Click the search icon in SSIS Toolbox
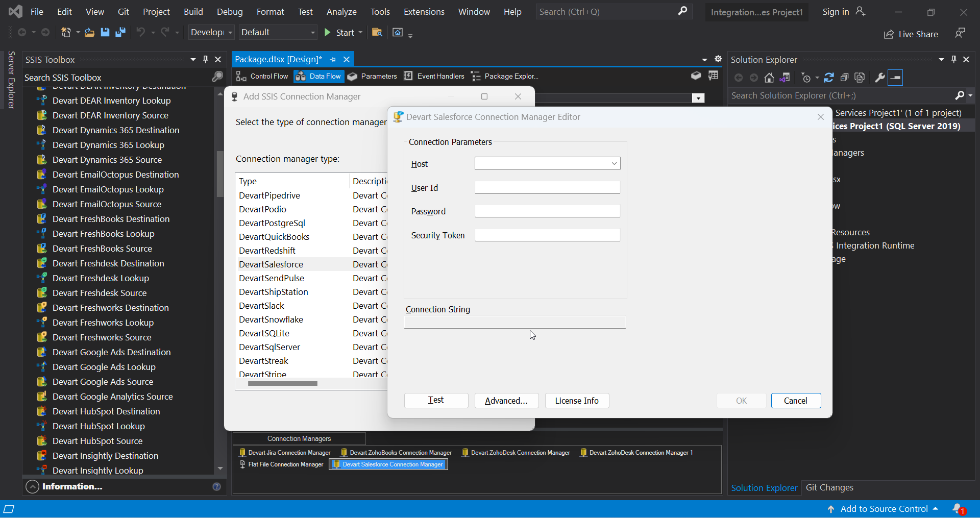This screenshot has width=980, height=518. coord(217,77)
